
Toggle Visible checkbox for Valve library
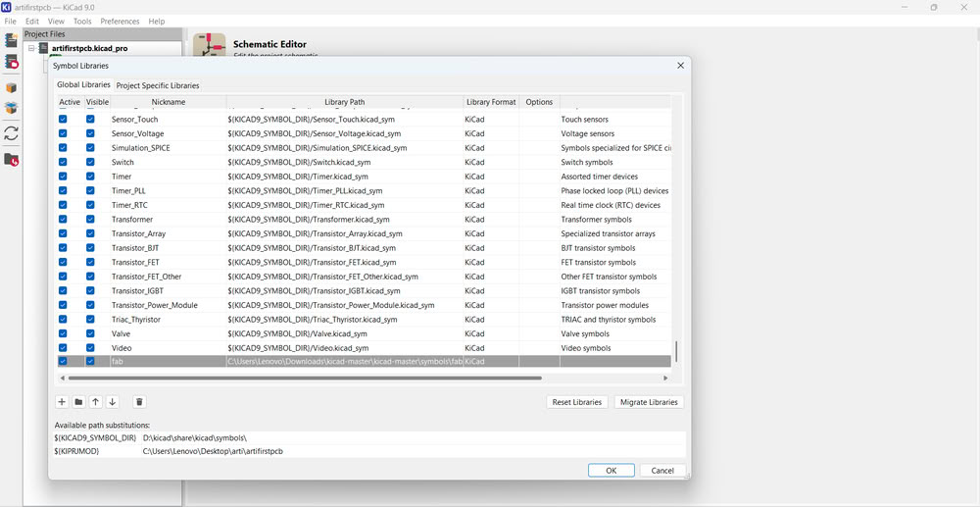pos(90,333)
